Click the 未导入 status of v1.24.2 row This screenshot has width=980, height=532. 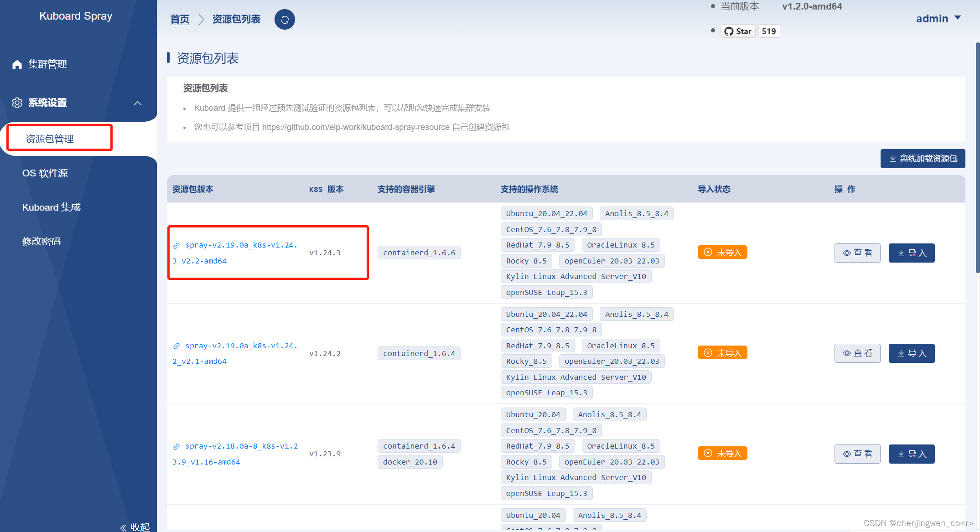tap(722, 353)
